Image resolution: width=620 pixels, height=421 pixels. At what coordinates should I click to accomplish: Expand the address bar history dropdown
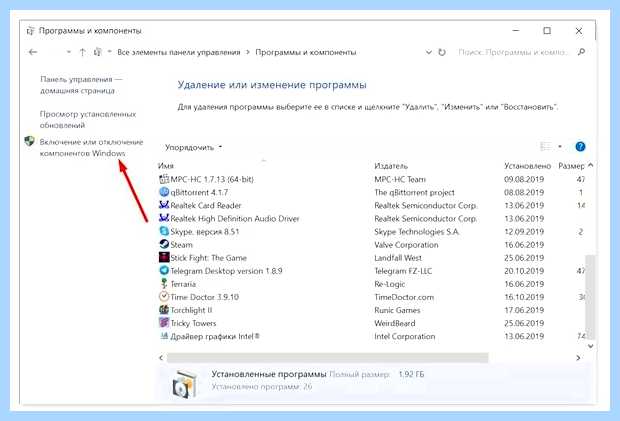pos(429,52)
